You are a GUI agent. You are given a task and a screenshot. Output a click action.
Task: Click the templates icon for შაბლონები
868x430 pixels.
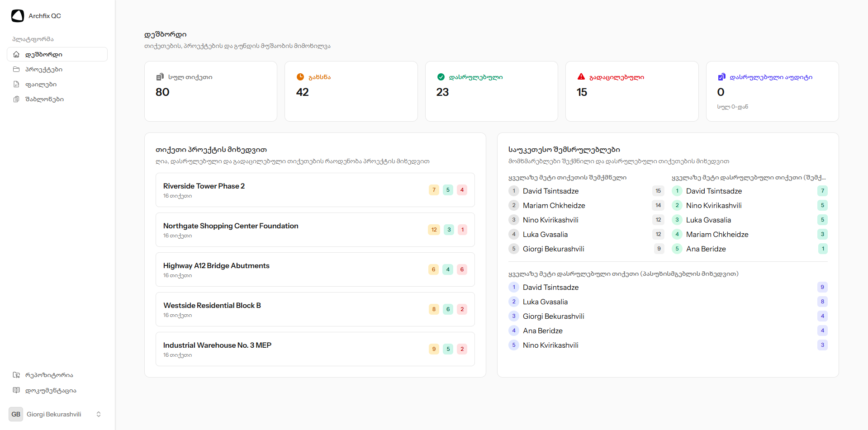(x=16, y=99)
